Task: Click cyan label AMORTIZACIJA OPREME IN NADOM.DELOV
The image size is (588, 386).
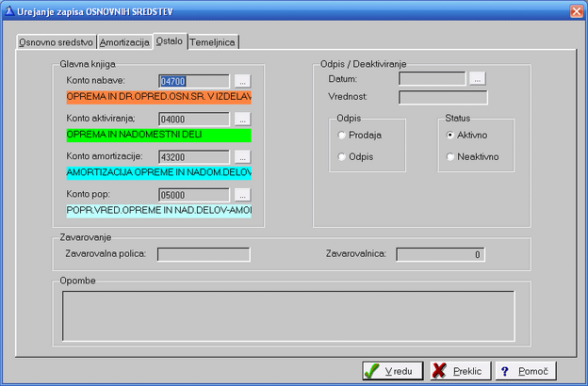Action: [x=158, y=173]
